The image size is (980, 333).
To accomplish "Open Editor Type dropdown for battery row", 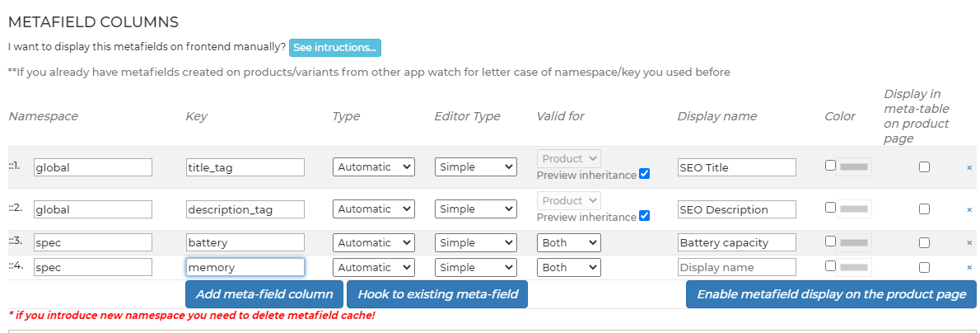I will tap(475, 242).
